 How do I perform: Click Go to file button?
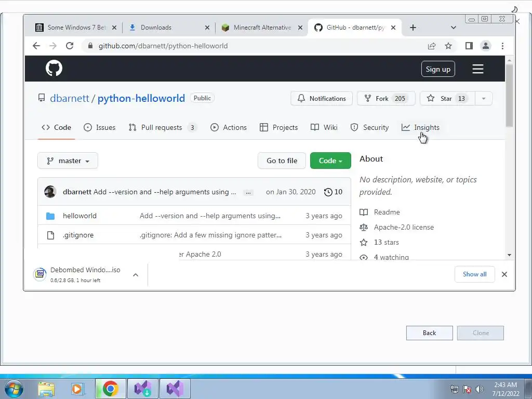(282, 161)
